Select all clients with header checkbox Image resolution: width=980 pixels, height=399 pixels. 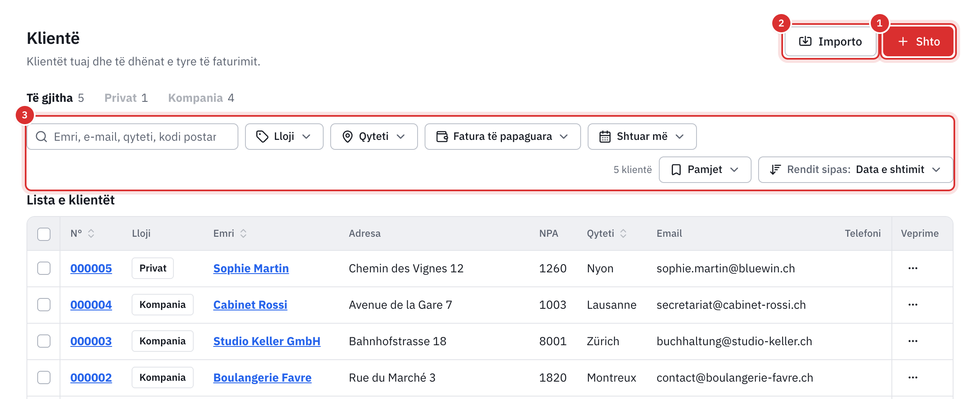coord(44,234)
